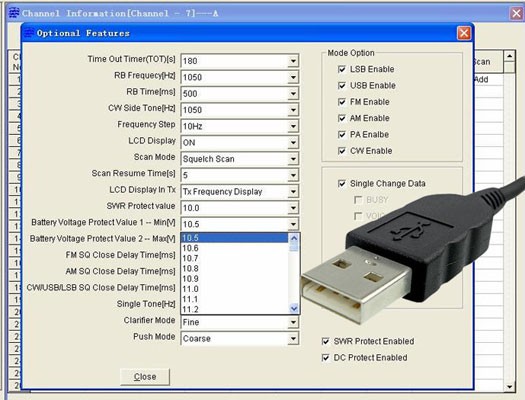Disable the CW Enable checkbox
This screenshot has width=525, height=400.
(x=342, y=151)
